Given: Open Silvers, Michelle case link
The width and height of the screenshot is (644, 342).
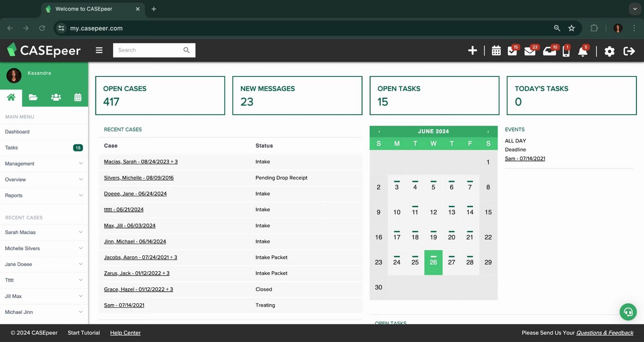Looking at the screenshot, I should point(139,178).
